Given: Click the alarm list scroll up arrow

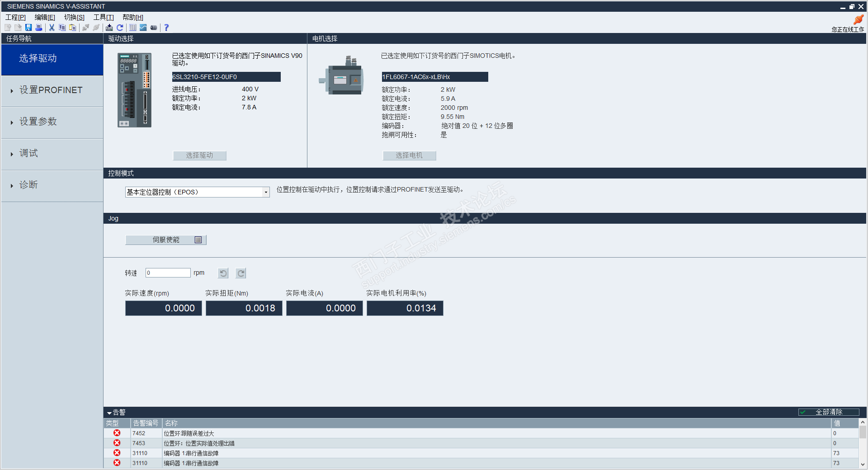Looking at the screenshot, I should point(863,422).
